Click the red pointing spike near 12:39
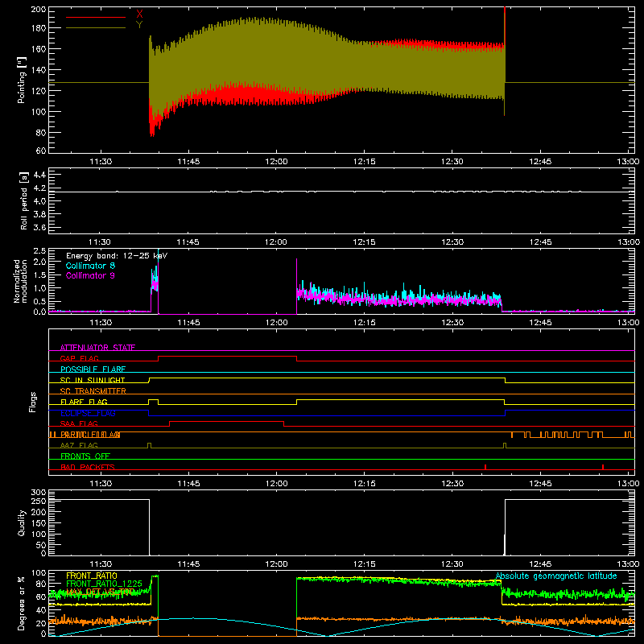This screenshot has height=644, width=644. tap(505, 29)
